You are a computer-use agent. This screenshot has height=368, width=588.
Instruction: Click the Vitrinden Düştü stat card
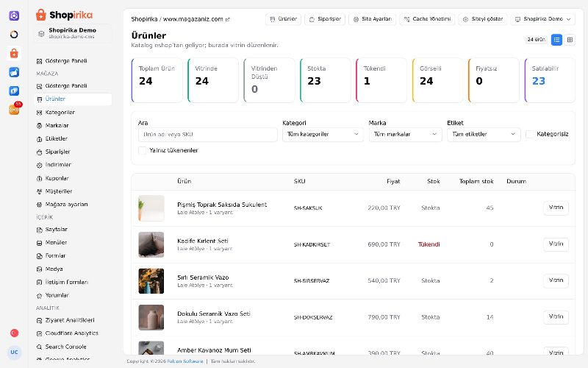click(x=269, y=80)
